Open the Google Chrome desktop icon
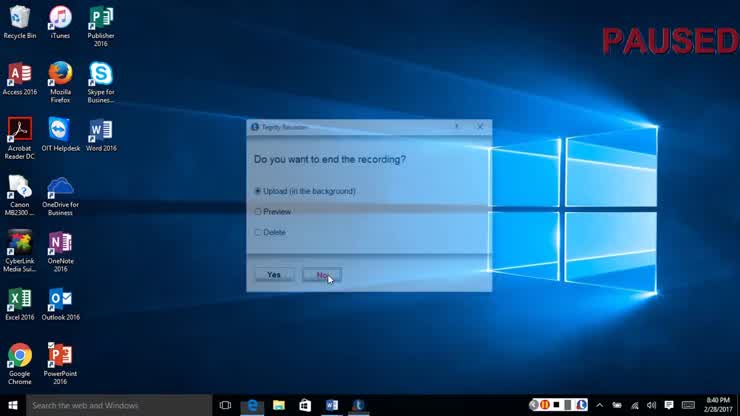The image size is (740, 416). point(19,356)
